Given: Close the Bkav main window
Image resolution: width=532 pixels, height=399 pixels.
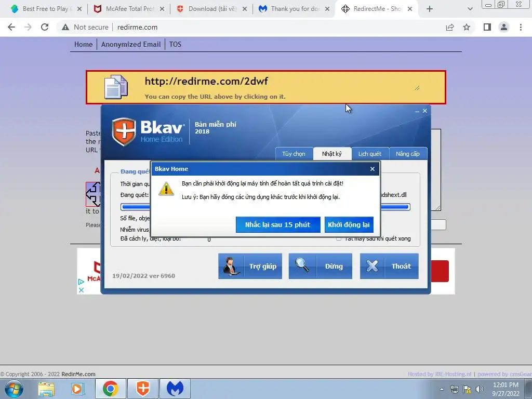Looking at the screenshot, I should (x=425, y=111).
